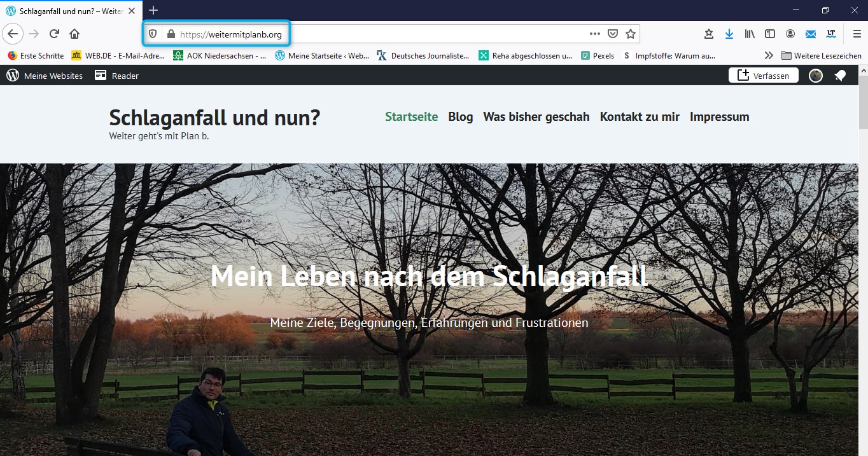868x456 pixels.
Task: Open the Weitere Lesezeichen folder
Action: click(821, 55)
